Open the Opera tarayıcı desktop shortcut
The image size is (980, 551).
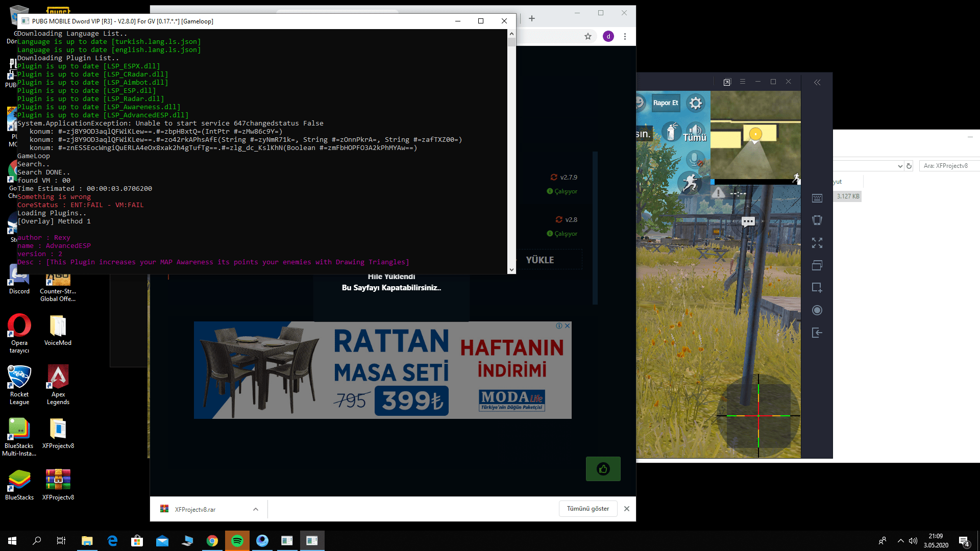[19, 334]
